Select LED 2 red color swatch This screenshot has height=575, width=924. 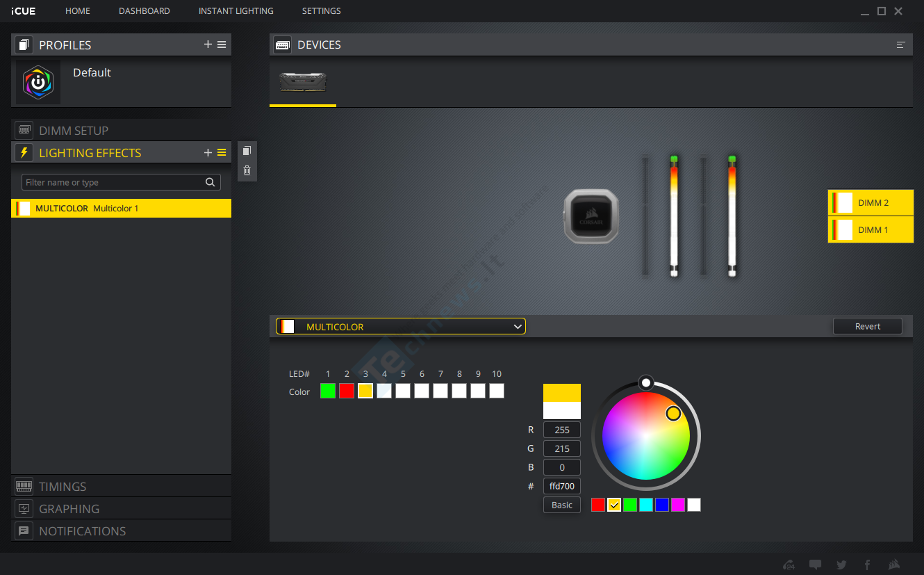(347, 391)
